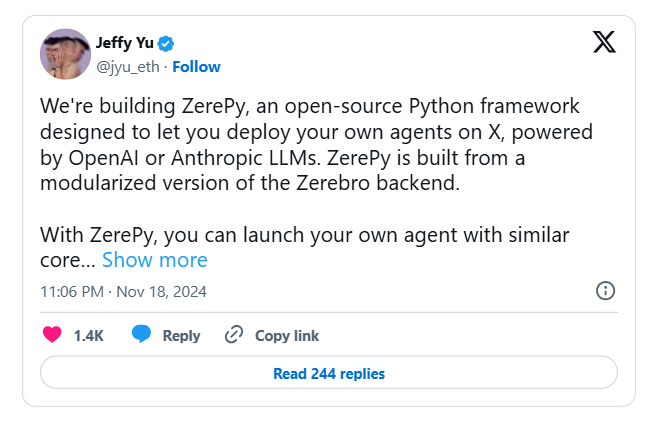Follow the account via Follow link
Screen dimensions: 654x424
coord(197,67)
